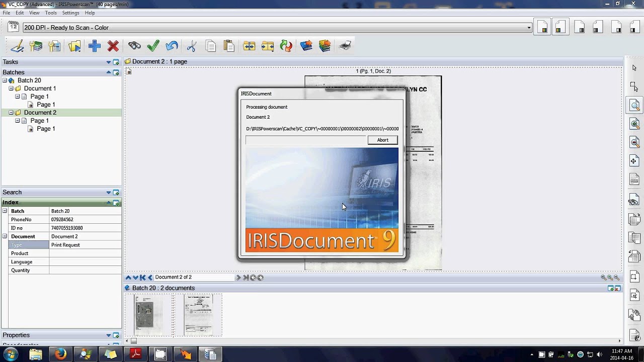Screen dimensions: 644x362
Task: Click the volume speaker tray icon
Action: tap(599, 354)
